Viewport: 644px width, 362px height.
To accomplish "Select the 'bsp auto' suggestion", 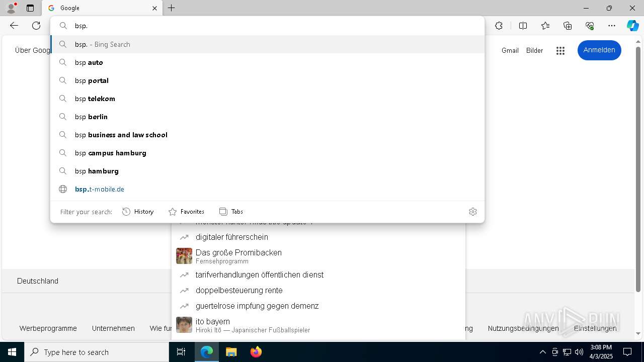I will [267, 62].
